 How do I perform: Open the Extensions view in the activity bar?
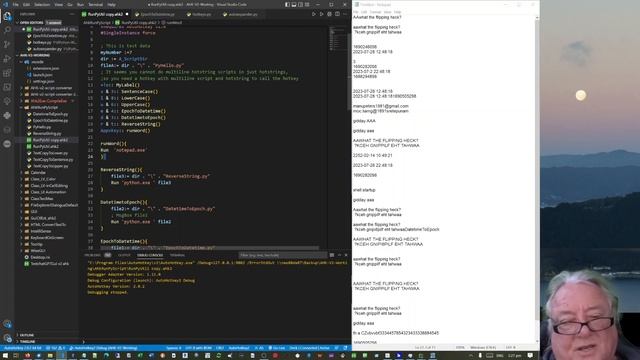(x=7, y=73)
